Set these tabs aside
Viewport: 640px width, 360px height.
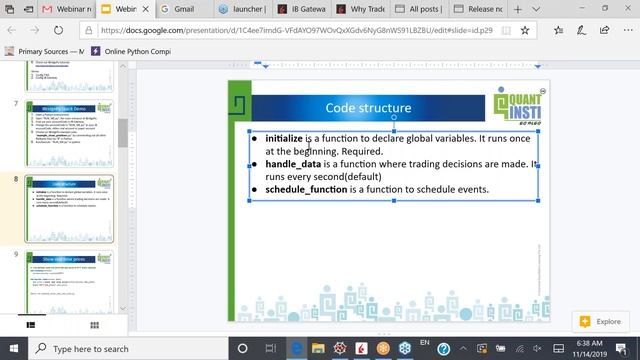(28, 9)
